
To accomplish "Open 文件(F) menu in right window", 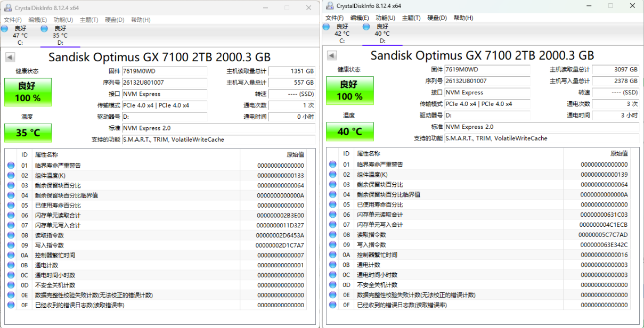I will tap(335, 18).
